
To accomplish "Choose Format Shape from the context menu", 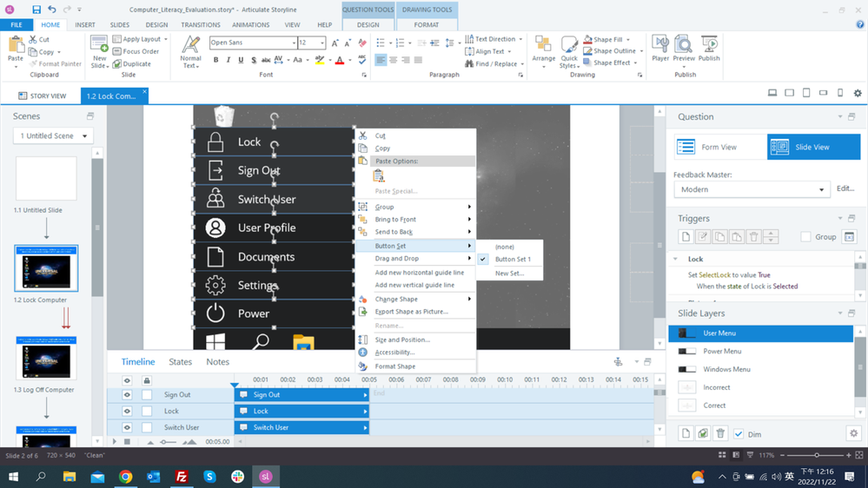I will pyautogui.click(x=394, y=366).
